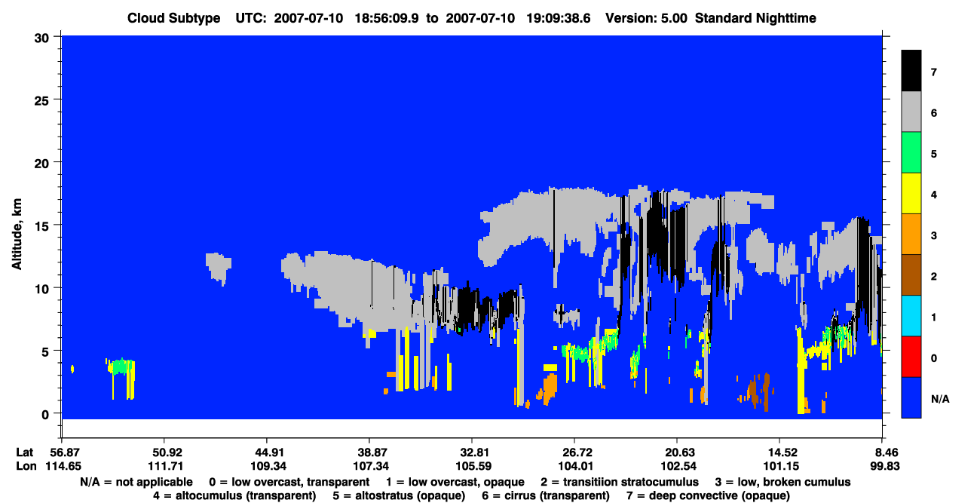Click longitude value 101.15
The height and width of the screenshot is (503, 980).
click(x=780, y=466)
